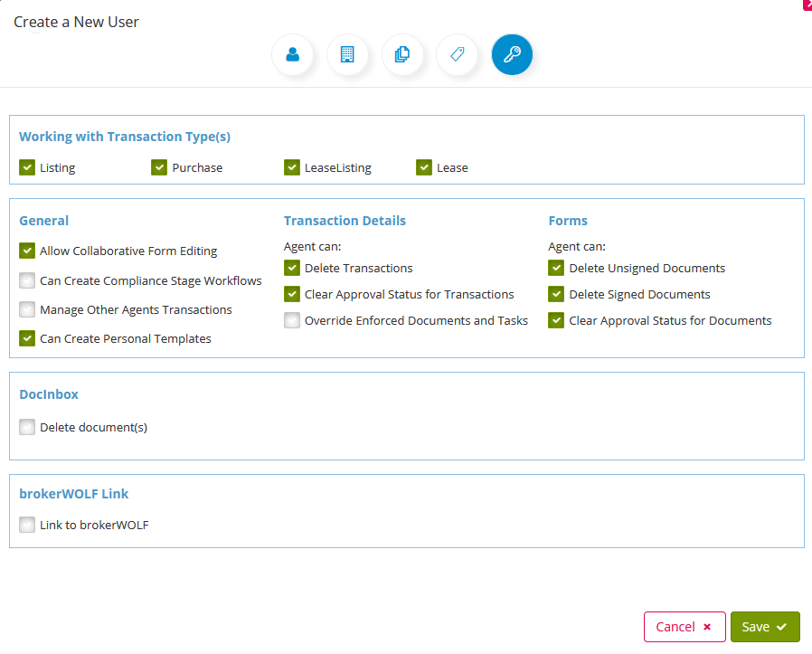
Task: Select the user profile step icon
Action: [x=292, y=54]
